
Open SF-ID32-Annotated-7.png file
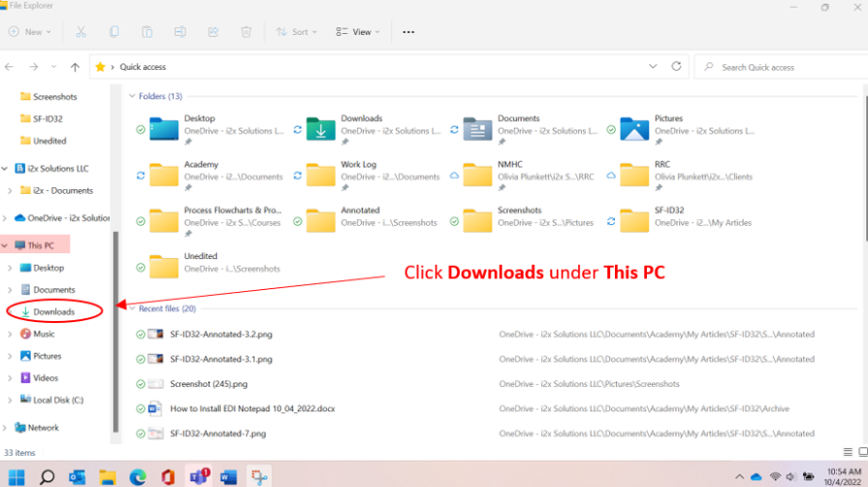click(x=217, y=434)
